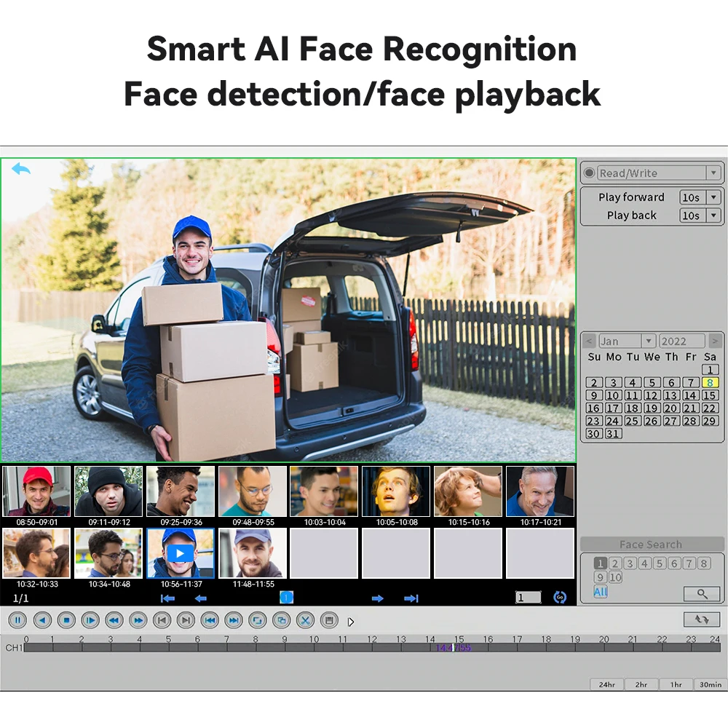Screen dimensions: 728x728
Task: Toggle the All channels option
Action: point(600,592)
